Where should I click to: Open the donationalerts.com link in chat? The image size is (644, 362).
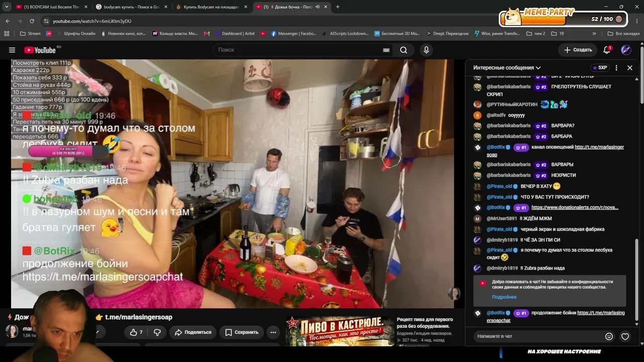point(575,207)
